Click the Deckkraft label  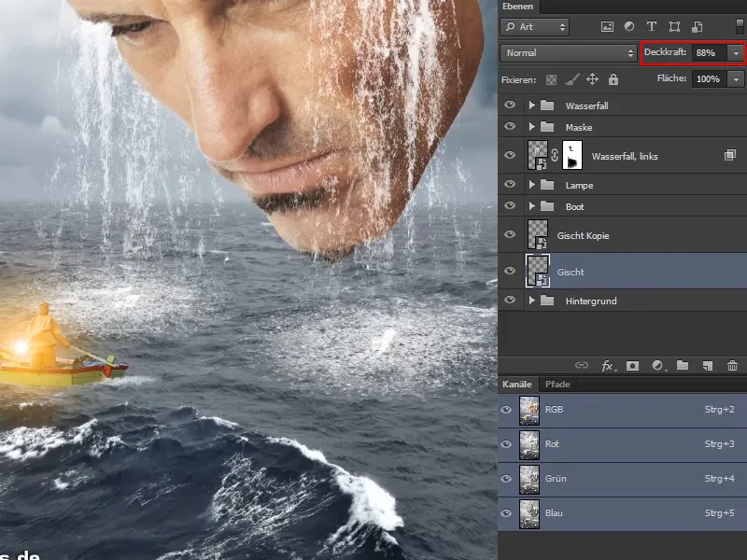tap(665, 52)
